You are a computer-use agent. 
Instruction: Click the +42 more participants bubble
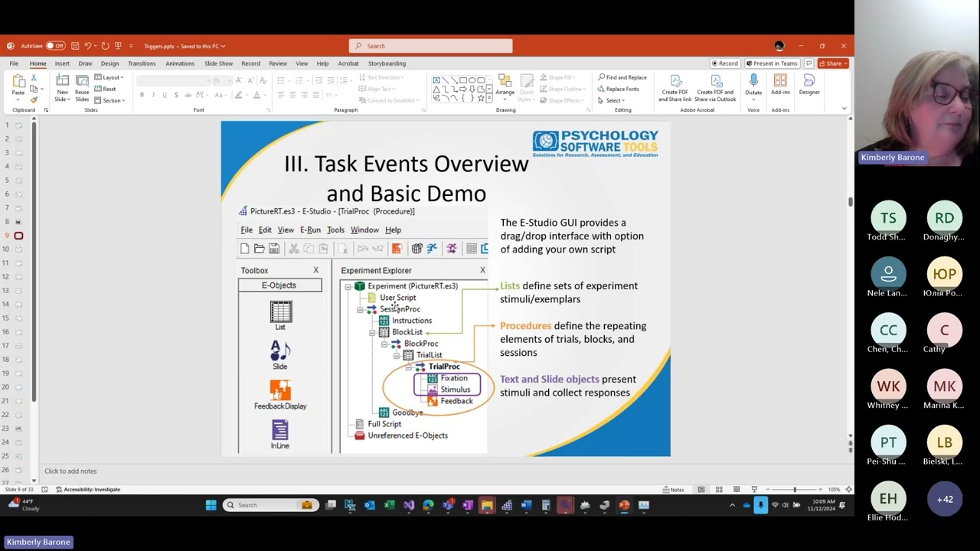coord(945,500)
